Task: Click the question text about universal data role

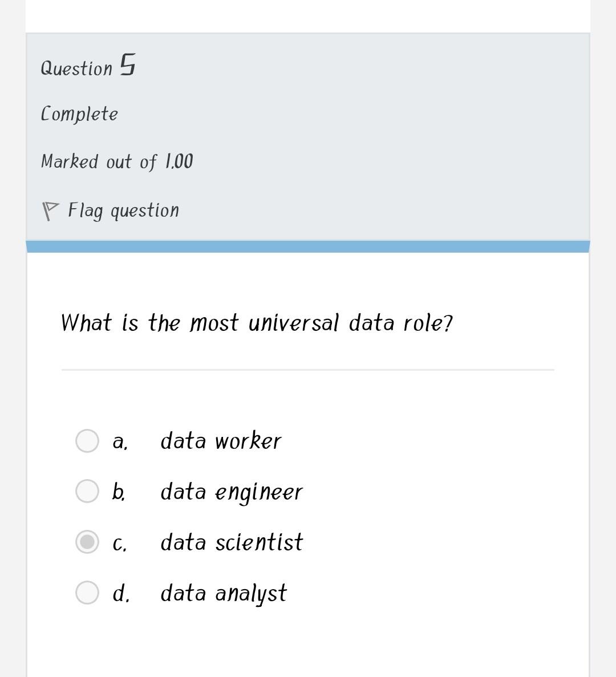Action: coord(257,322)
